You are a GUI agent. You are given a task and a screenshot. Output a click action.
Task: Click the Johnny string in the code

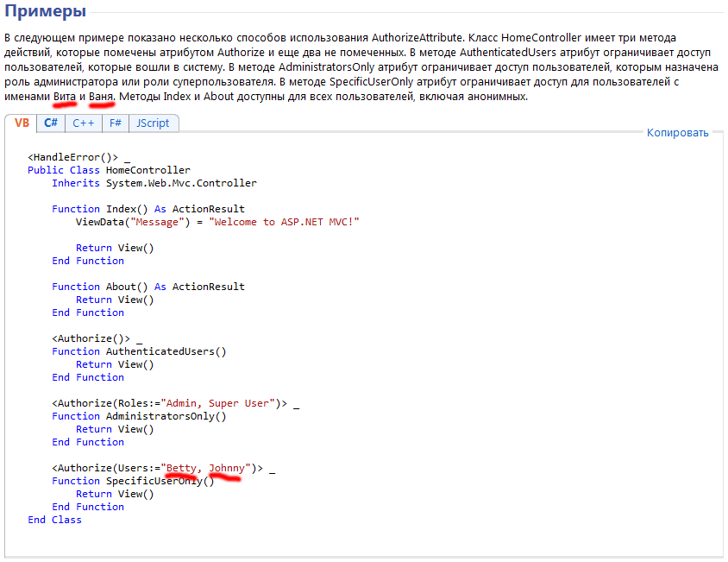(x=227, y=468)
